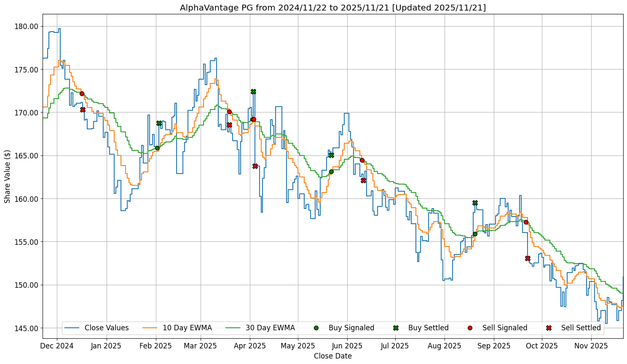Click the 180.00 y-axis tick label
627x364 pixels.
point(27,26)
